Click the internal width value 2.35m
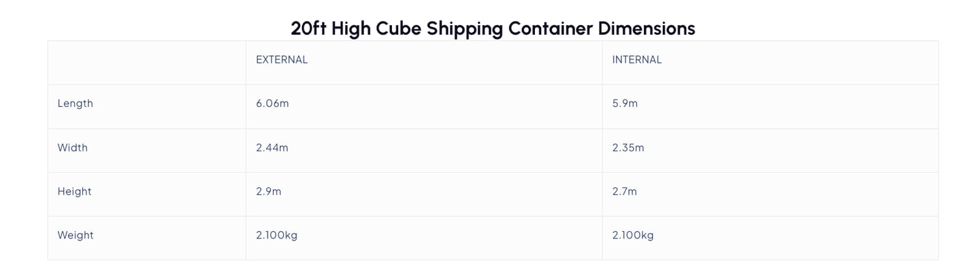 coord(627,148)
